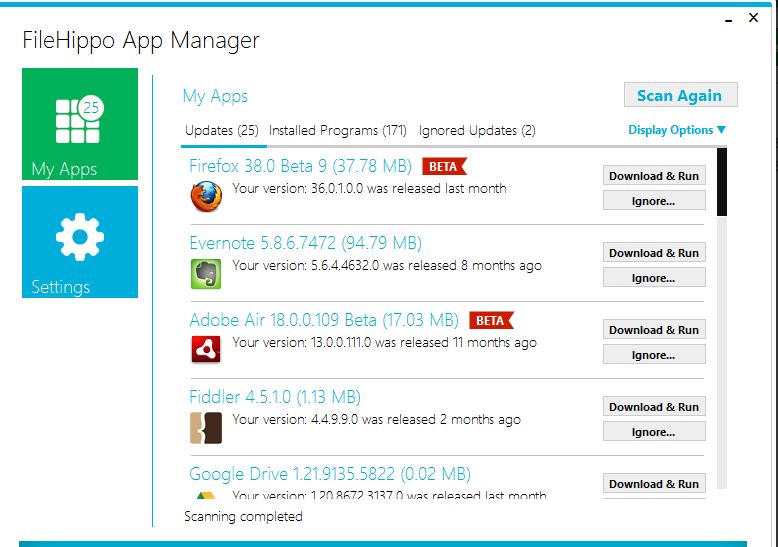Click the 'My Apps' section heading
778x547 pixels.
215,96
